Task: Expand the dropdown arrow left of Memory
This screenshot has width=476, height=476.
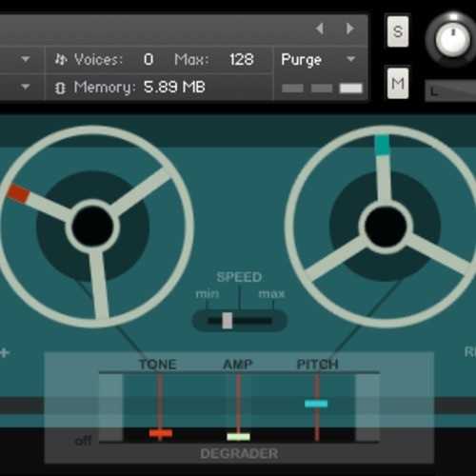Action: [26, 87]
